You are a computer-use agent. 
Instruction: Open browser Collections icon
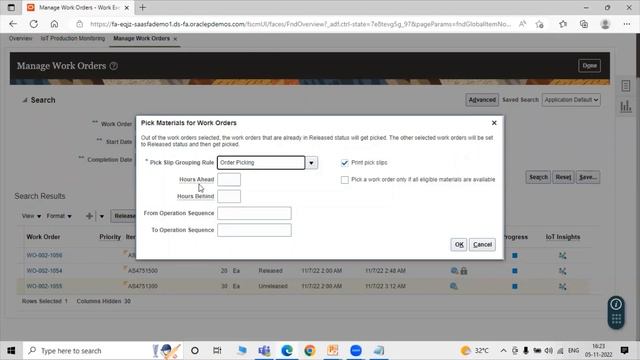pyautogui.click(x=584, y=24)
